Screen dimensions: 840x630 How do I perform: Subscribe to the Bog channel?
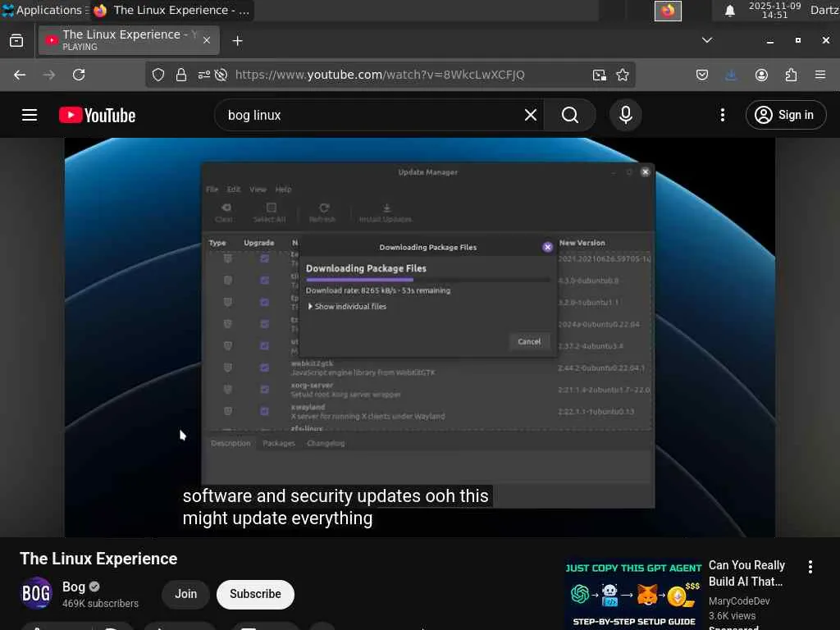tap(256, 594)
